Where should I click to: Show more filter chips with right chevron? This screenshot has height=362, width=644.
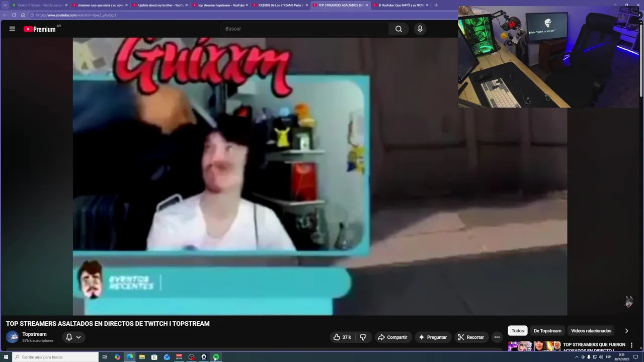click(x=626, y=331)
